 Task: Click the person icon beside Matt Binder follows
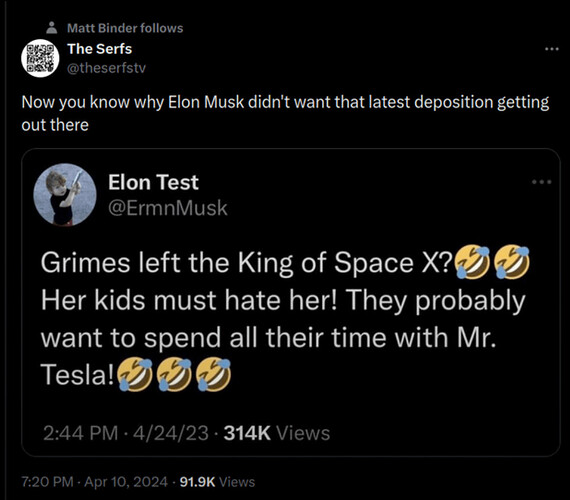click(52, 28)
